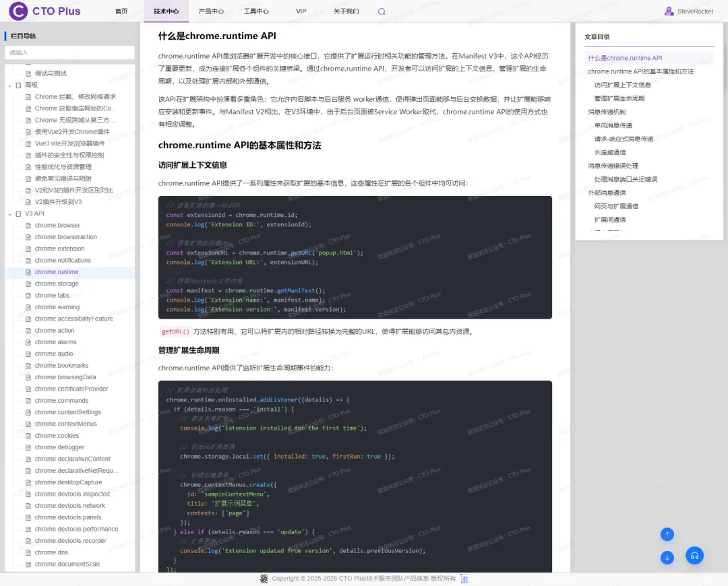
Task: Click the QR code icon before copyright
Action: [264, 579]
